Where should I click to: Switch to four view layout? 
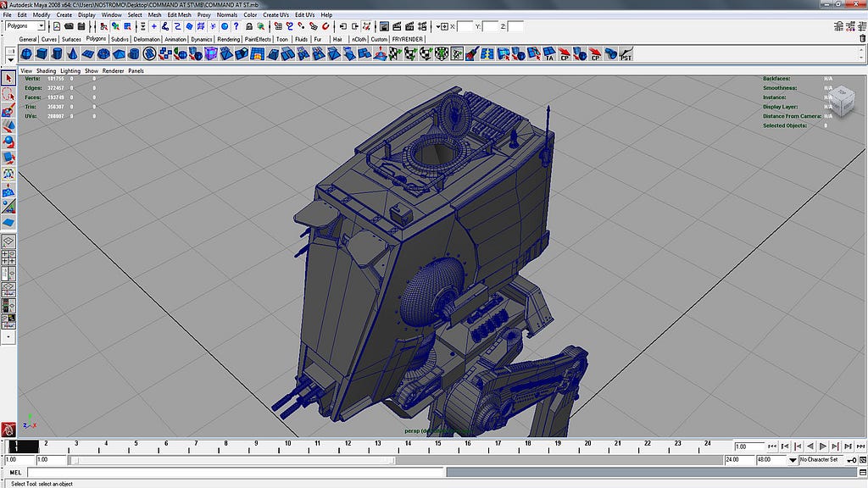8,258
